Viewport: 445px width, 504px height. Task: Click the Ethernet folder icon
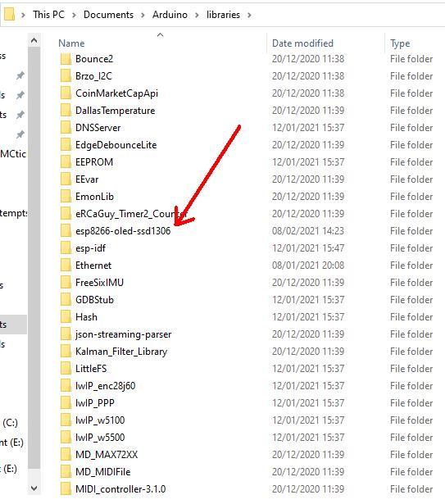(x=66, y=266)
